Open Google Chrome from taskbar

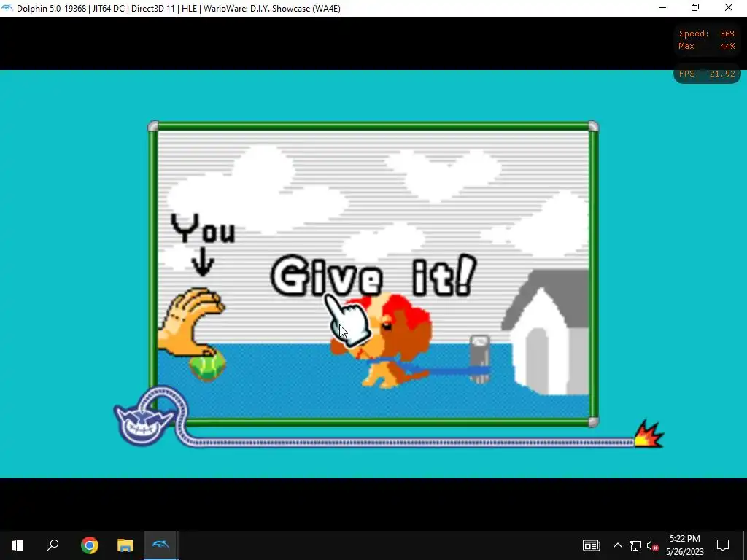pyautogui.click(x=89, y=545)
